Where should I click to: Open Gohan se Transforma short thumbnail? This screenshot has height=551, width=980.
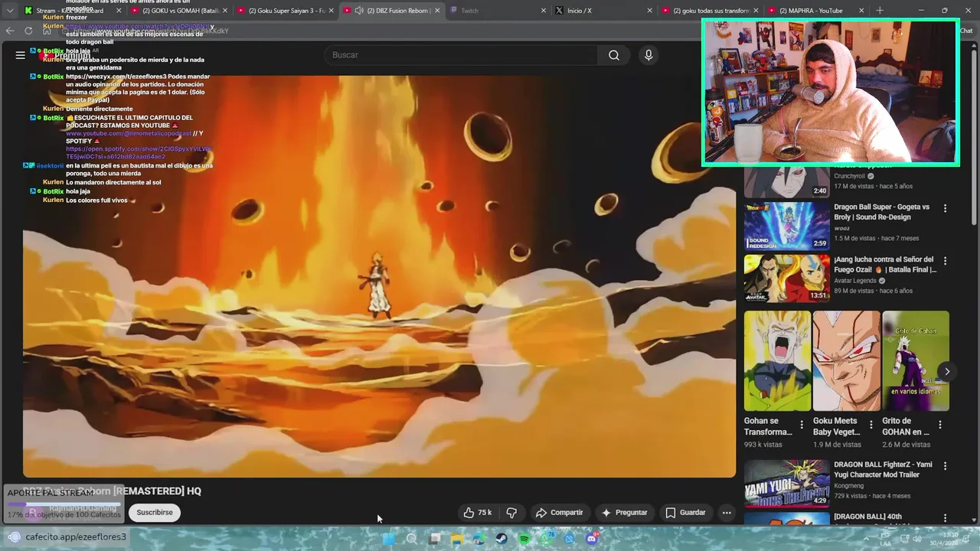(777, 360)
